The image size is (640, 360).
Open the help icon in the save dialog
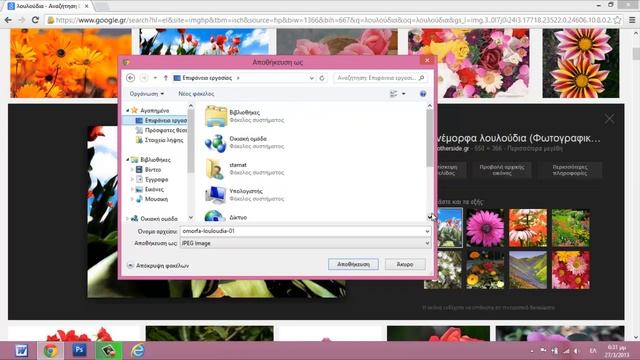pos(423,94)
